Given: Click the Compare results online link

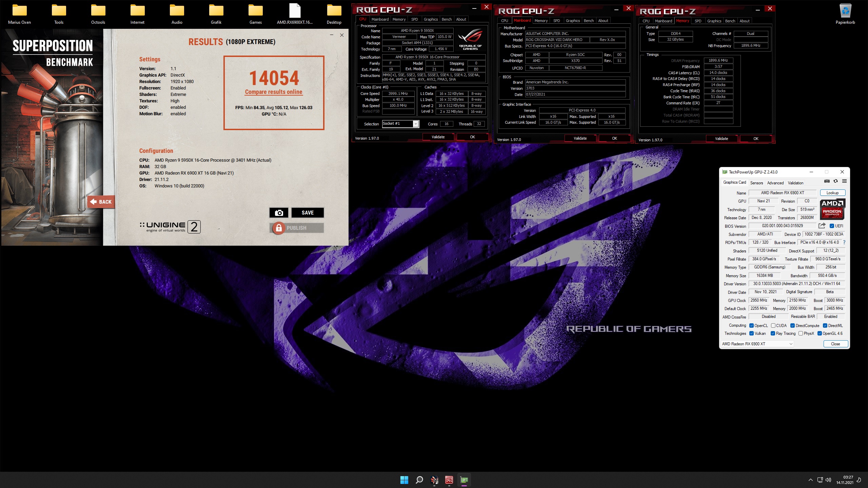Looking at the screenshot, I should pos(274,92).
